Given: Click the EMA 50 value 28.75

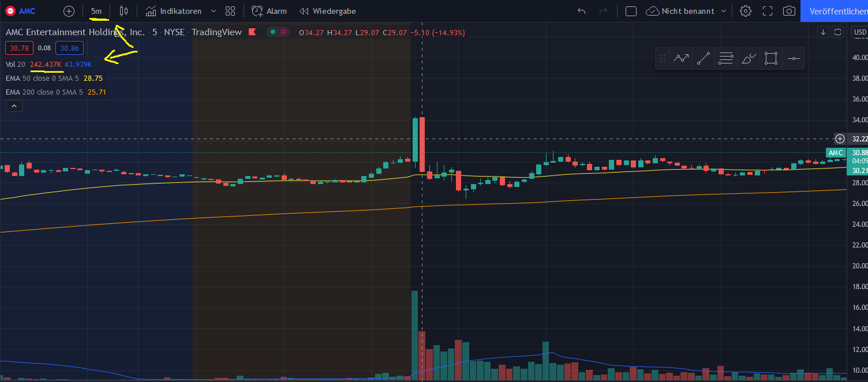Looking at the screenshot, I should tap(93, 78).
